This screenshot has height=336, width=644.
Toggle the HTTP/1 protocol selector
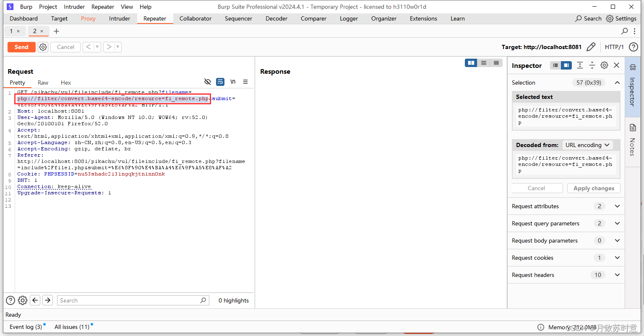click(x=614, y=47)
